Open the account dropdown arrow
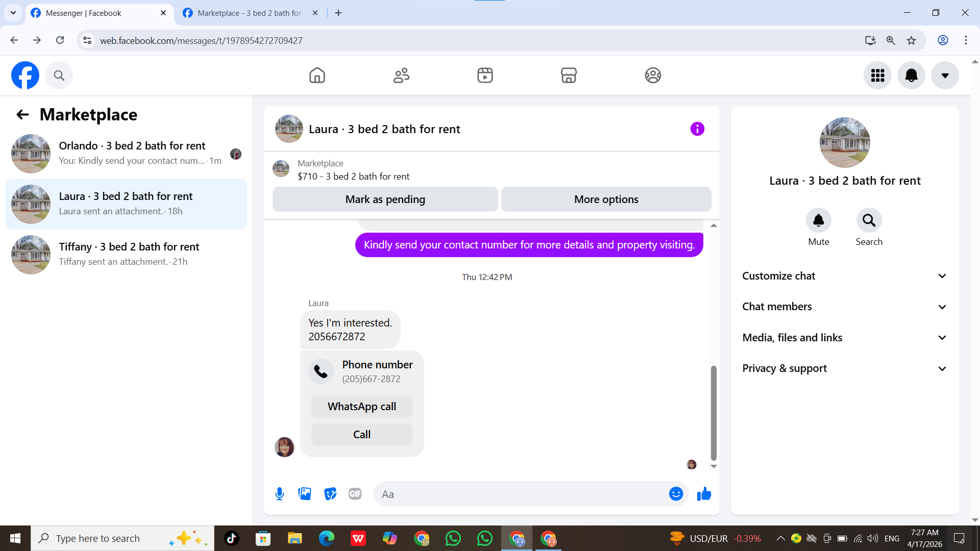Image resolution: width=980 pixels, height=551 pixels. pyautogui.click(x=945, y=76)
